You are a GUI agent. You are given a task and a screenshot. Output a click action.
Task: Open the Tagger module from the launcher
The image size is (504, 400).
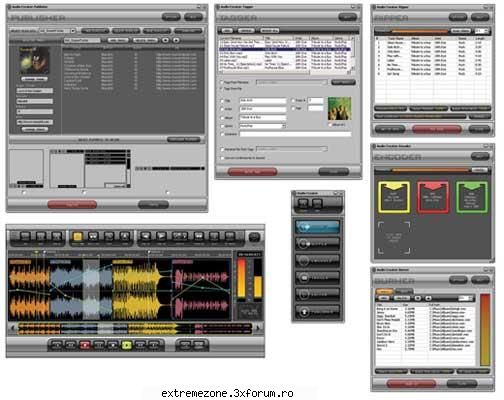317,277
